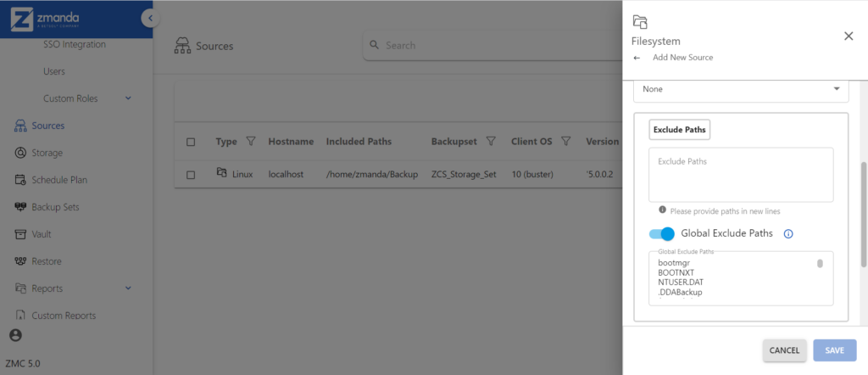
Task: Open the Sources icon in sidebar
Action: point(20,126)
